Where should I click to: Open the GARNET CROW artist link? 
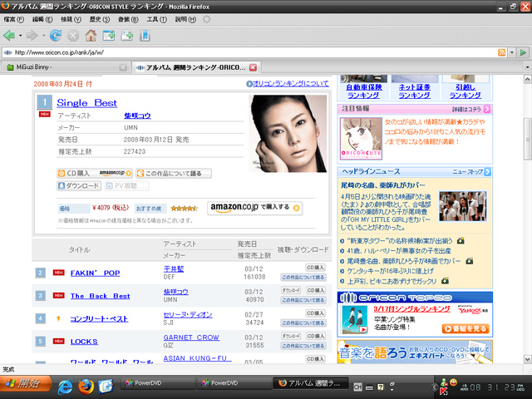pyautogui.click(x=191, y=337)
